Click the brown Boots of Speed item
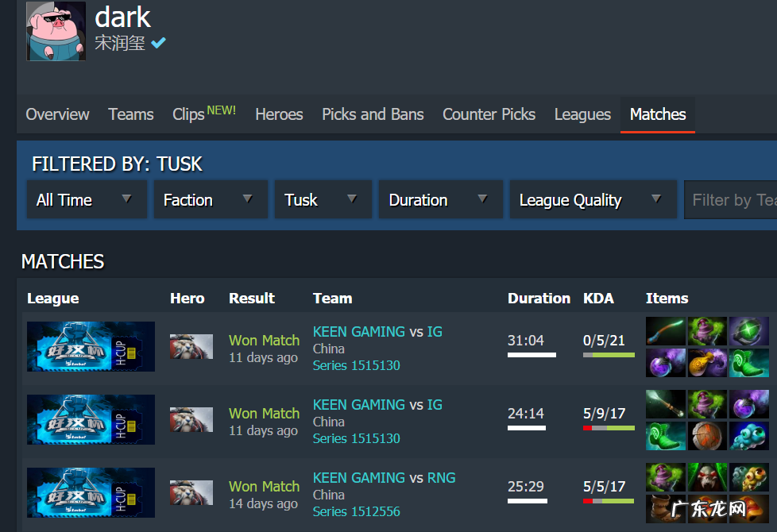Image resolution: width=777 pixels, height=532 pixels. [x=666, y=509]
